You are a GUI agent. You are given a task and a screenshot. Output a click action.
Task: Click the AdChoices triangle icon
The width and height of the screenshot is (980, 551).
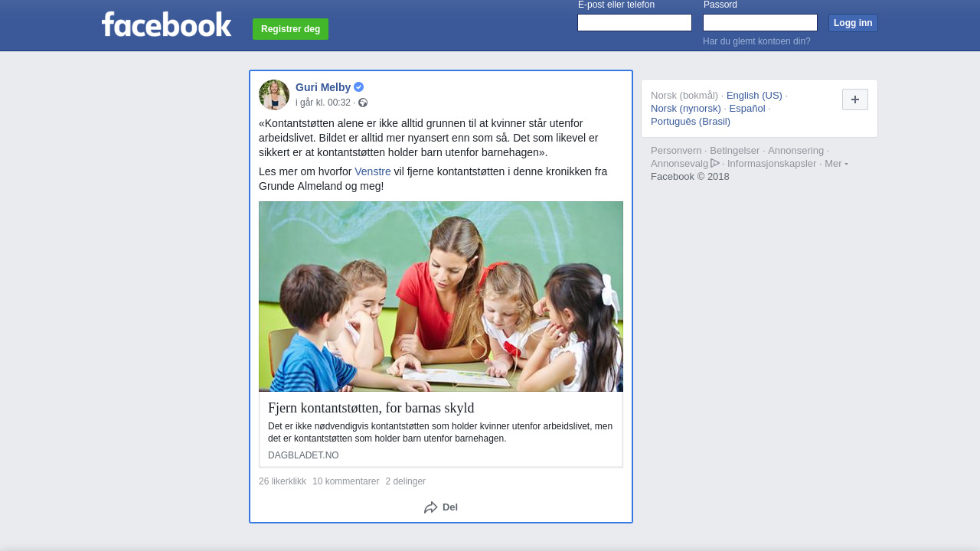(x=715, y=163)
